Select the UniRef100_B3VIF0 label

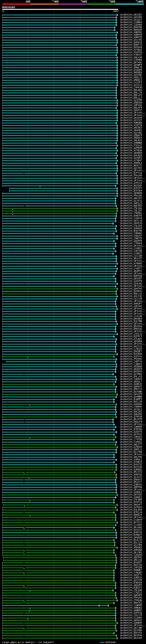(131, 188)
